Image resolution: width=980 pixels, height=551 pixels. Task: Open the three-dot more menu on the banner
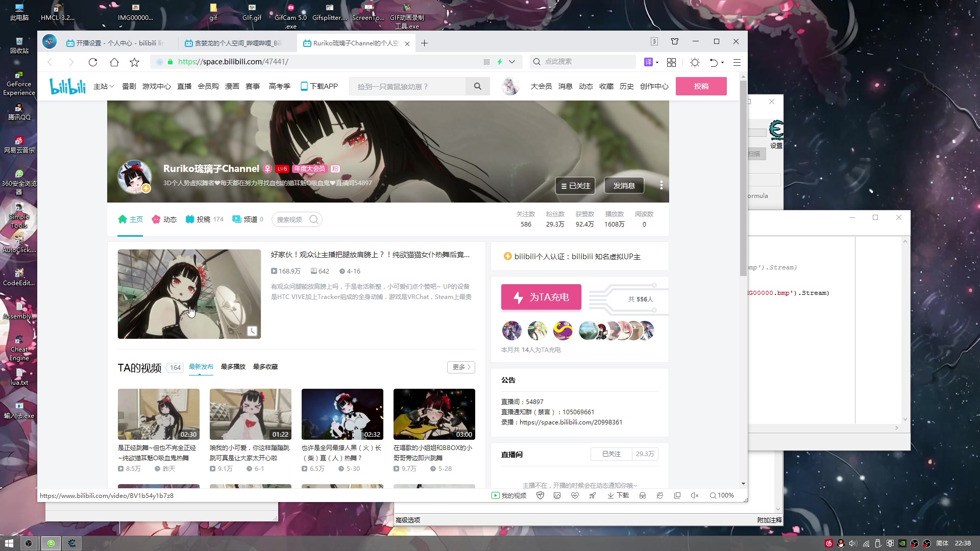pos(661,185)
